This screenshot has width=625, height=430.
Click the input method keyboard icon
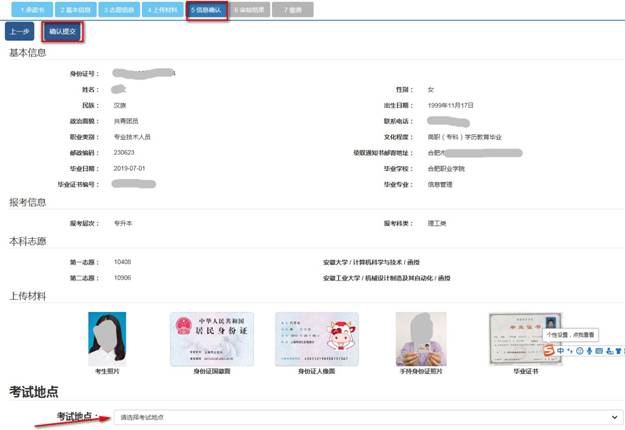point(600,351)
